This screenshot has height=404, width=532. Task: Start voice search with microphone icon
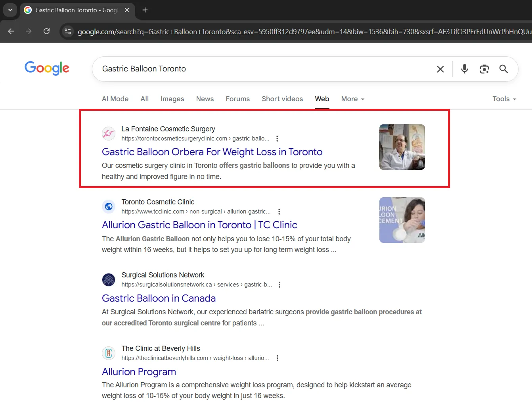coord(464,69)
